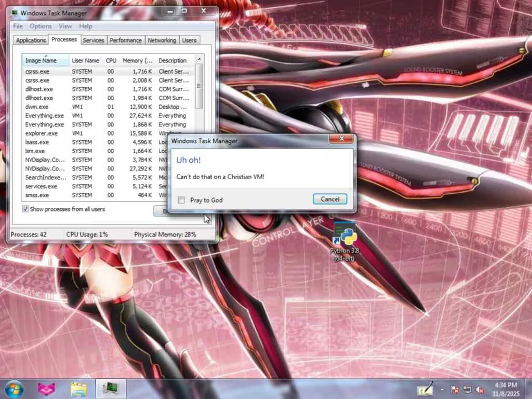
Task: Select the services.exe process row
Action: [x=95, y=187]
